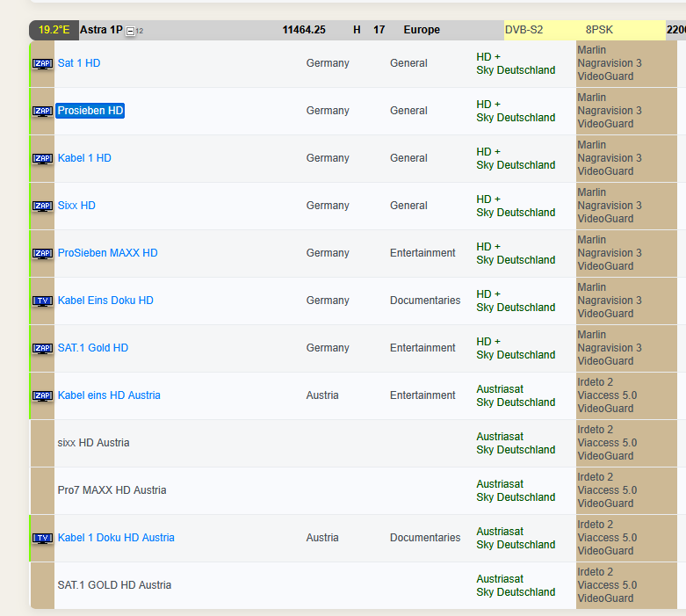The height and width of the screenshot is (616, 686).
Task: Click Irdeto 2 in Kabel 1 Doku HD Austria row
Action: click(x=596, y=525)
